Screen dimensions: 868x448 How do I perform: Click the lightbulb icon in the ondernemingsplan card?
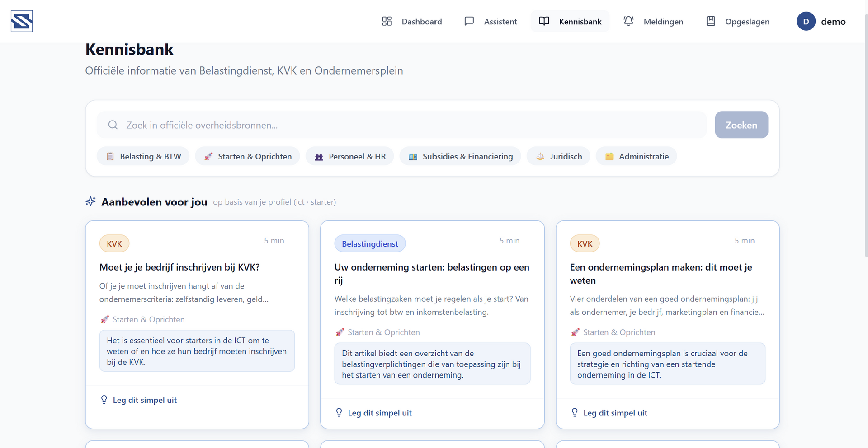pyautogui.click(x=575, y=412)
